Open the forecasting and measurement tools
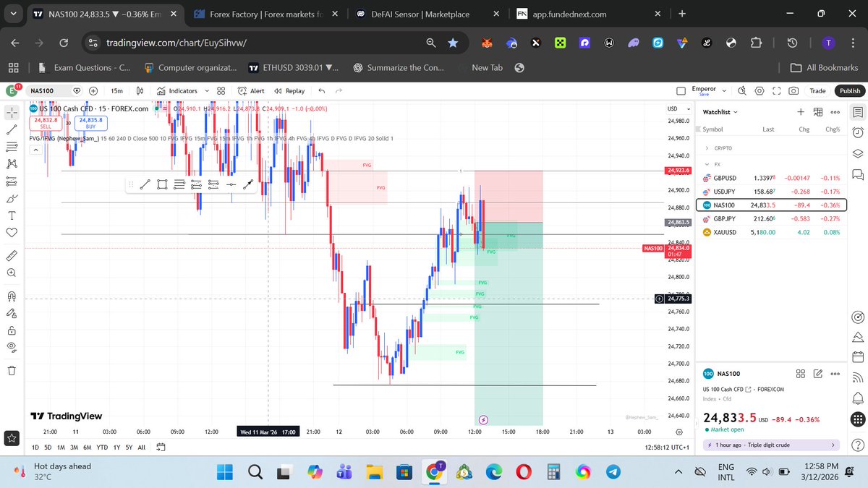868x488 pixels. [12, 181]
